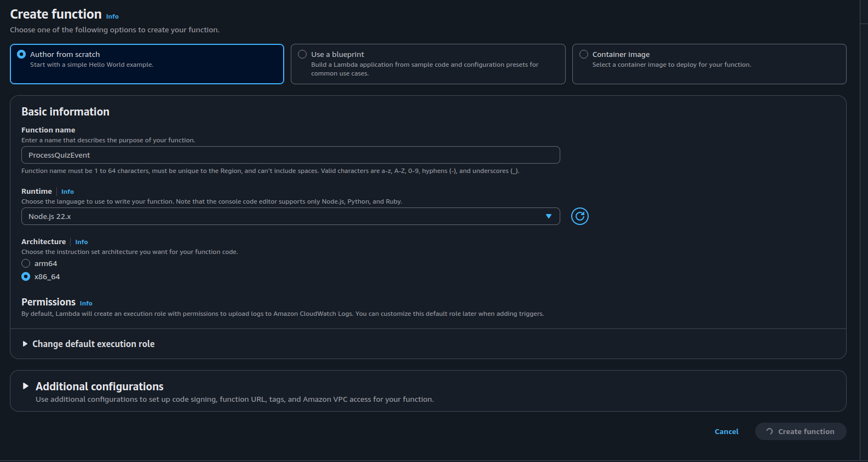
Task: Click the Function name input field
Action: (290, 155)
